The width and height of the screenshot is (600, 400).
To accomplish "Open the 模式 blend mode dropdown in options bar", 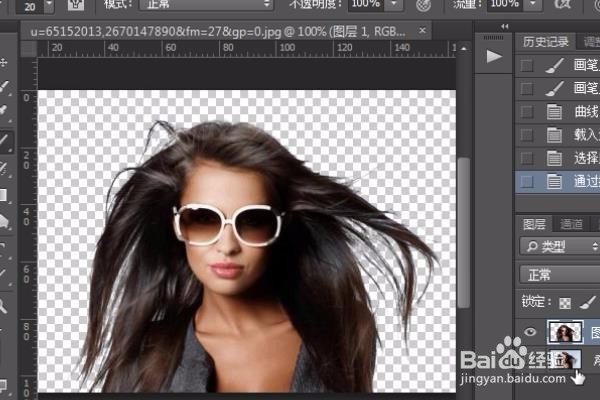I will (x=206, y=5).
